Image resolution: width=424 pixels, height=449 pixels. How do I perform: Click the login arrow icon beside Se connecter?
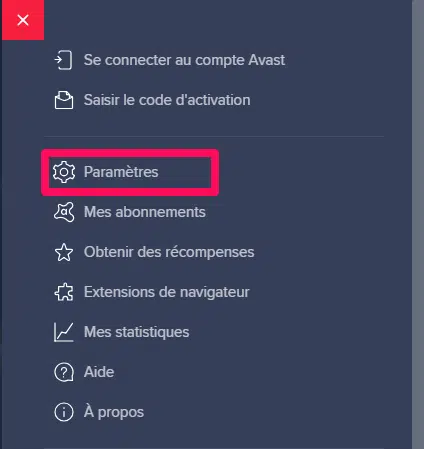(x=63, y=60)
